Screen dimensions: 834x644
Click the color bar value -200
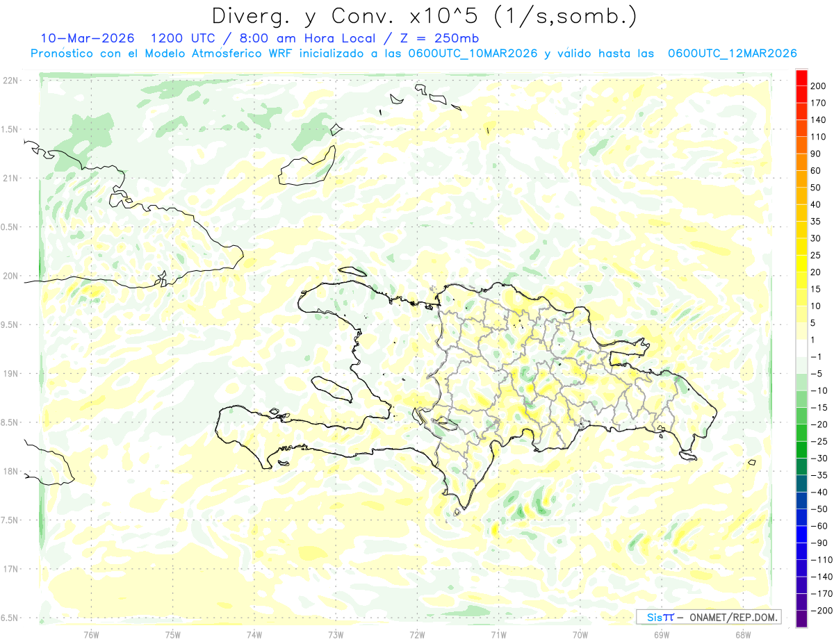pos(820,611)
